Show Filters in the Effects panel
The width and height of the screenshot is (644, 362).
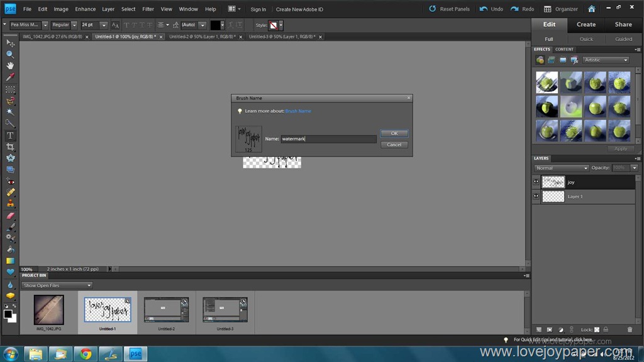(540, 60)
